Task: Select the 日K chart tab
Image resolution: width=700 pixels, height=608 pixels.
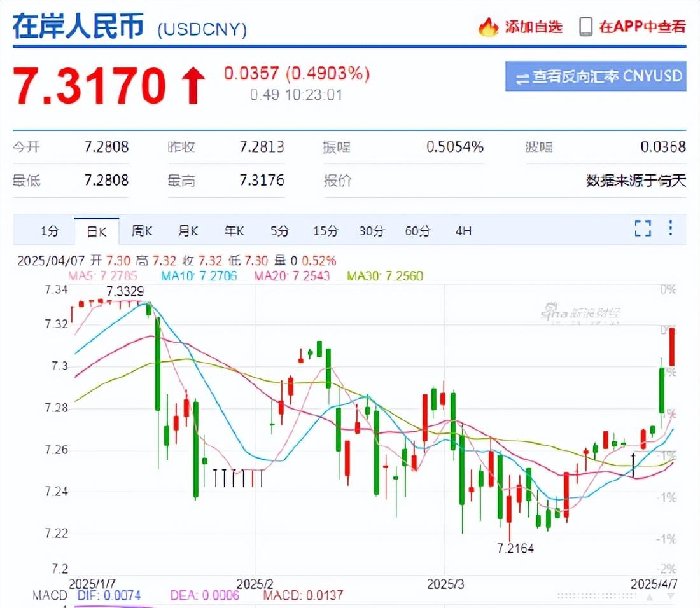Action: pos(97,231)
